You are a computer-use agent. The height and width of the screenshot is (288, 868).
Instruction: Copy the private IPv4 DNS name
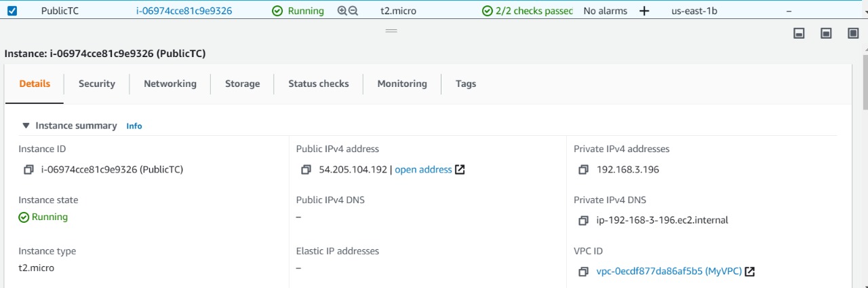pos(583,221)
